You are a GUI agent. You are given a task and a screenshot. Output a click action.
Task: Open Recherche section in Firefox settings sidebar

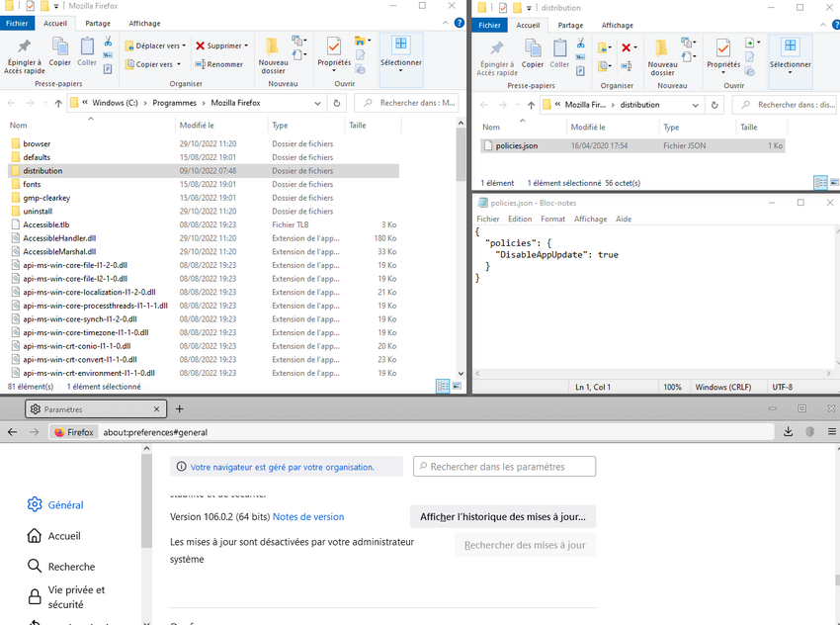pos(60,566)
